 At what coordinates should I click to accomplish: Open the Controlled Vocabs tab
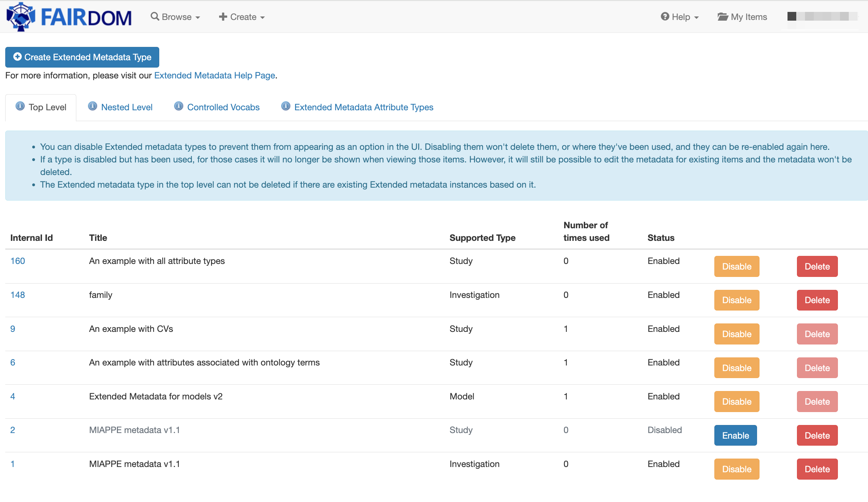(x=223, y=107)
